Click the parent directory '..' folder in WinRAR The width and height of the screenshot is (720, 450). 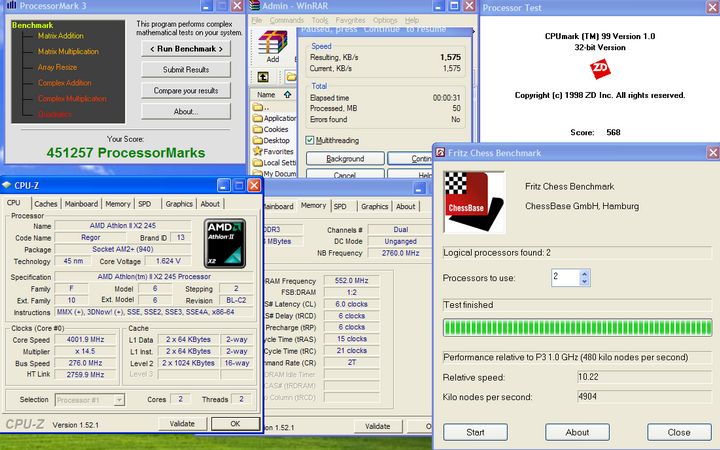tap(261, 107)
